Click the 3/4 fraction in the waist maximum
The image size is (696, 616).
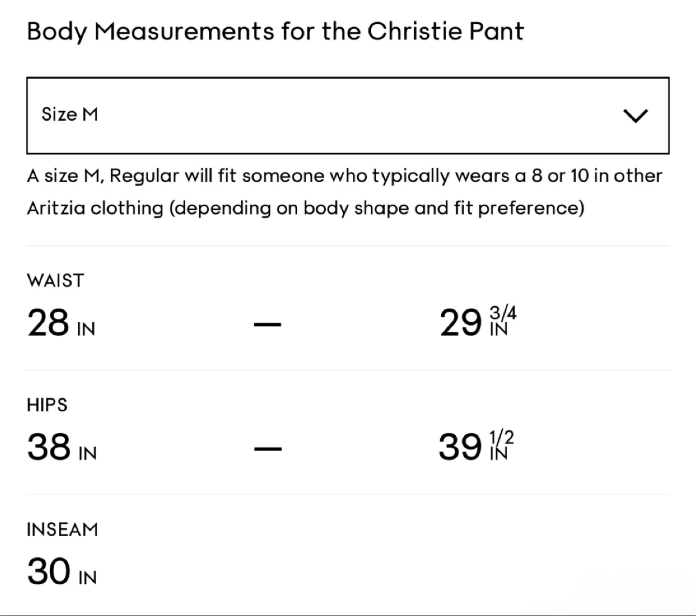[503, 313]
